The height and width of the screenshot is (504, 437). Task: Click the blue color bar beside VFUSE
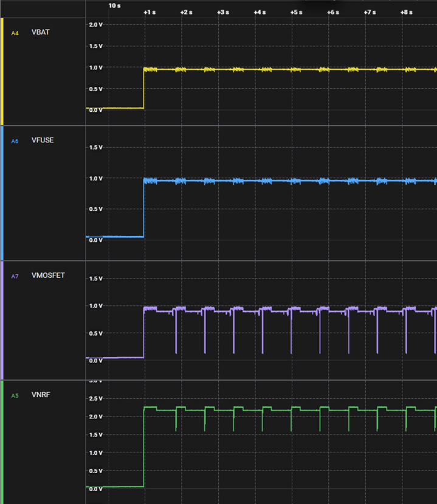click(2, 193)
